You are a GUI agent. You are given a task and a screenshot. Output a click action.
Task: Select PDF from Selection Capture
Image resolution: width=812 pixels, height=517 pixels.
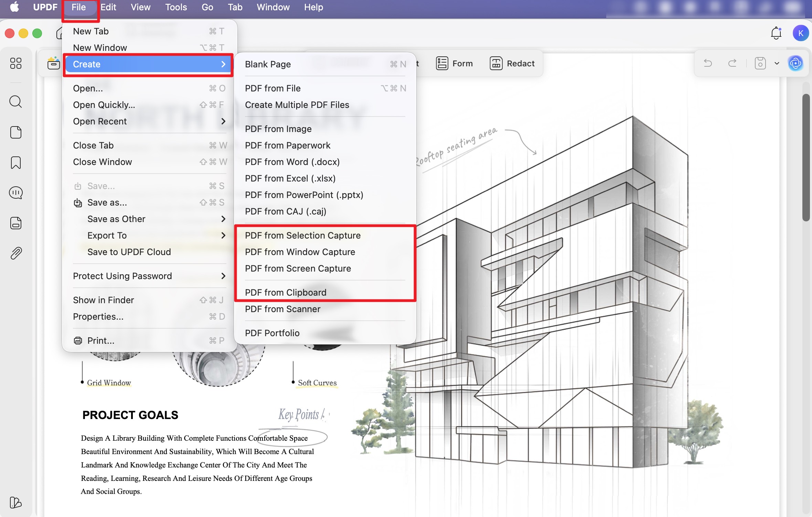pos(325,235)
